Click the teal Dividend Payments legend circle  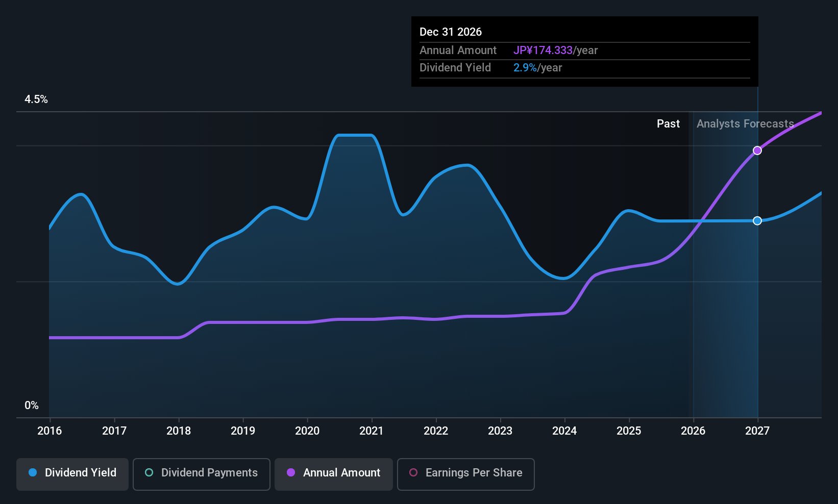tap(149, 473)
